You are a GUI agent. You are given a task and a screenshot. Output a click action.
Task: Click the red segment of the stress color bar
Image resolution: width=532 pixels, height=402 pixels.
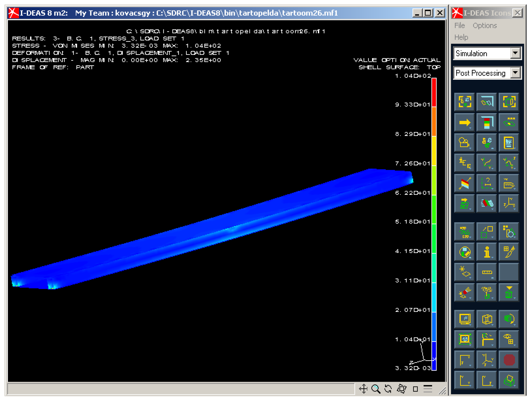tap(434, 93)
